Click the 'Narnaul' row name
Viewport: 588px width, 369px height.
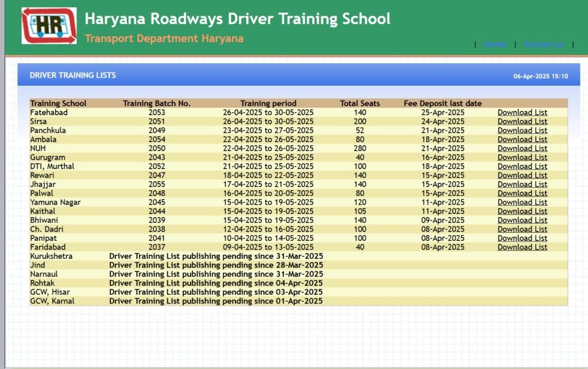tap(44, 274)
